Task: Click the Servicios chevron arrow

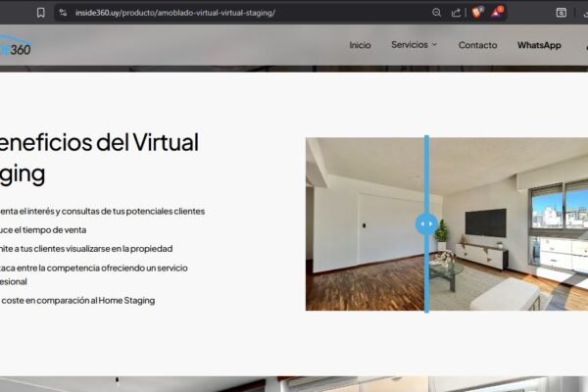Action: [434, 45]
